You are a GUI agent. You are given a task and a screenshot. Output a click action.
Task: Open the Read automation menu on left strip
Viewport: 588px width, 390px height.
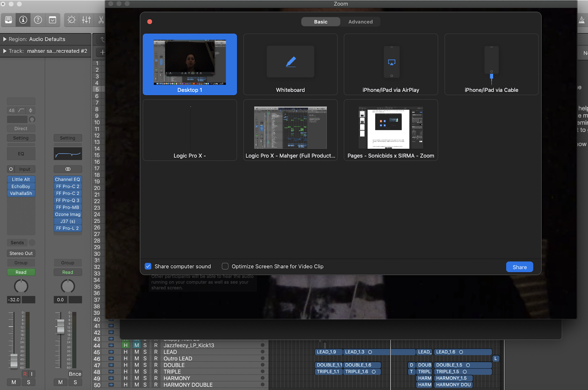[x=21, y=272]
